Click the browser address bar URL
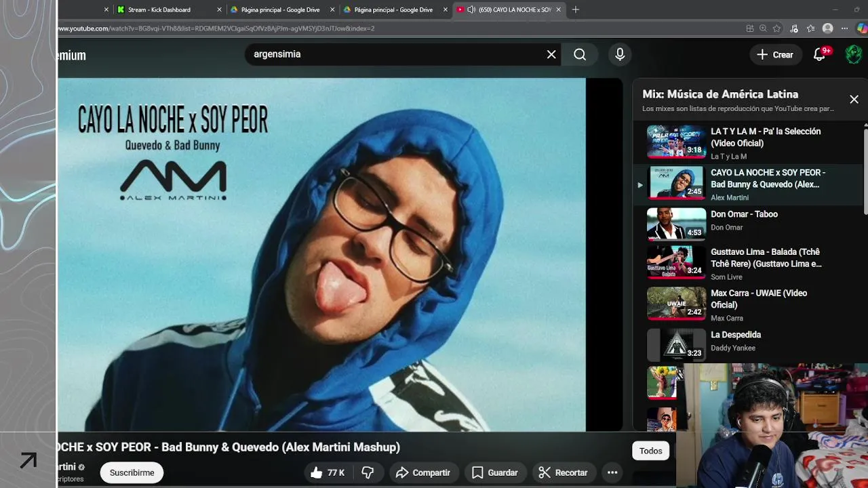The height and width of the screenshot is (488, 868). [x=216, y=28]
